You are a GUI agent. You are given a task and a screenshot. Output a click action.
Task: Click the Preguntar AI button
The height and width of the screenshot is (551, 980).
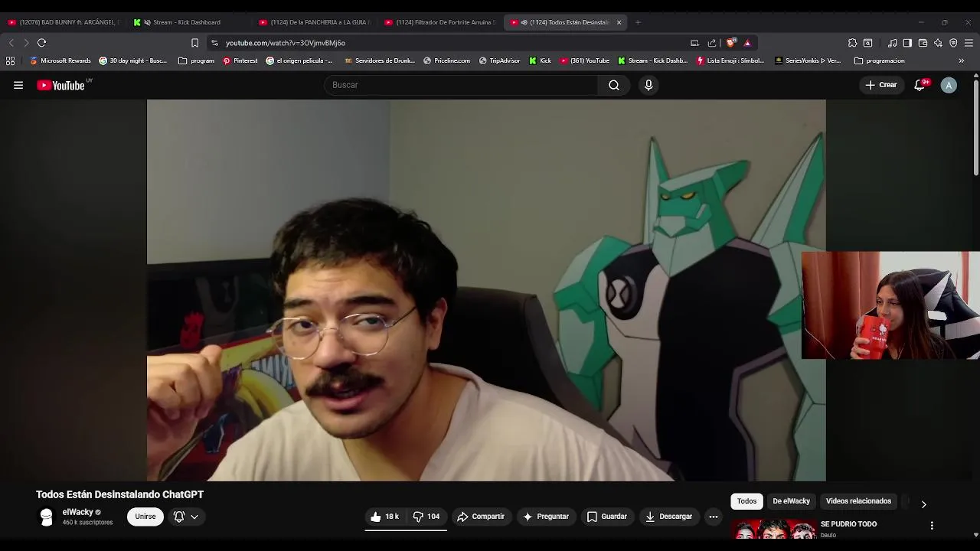(545, 517)
